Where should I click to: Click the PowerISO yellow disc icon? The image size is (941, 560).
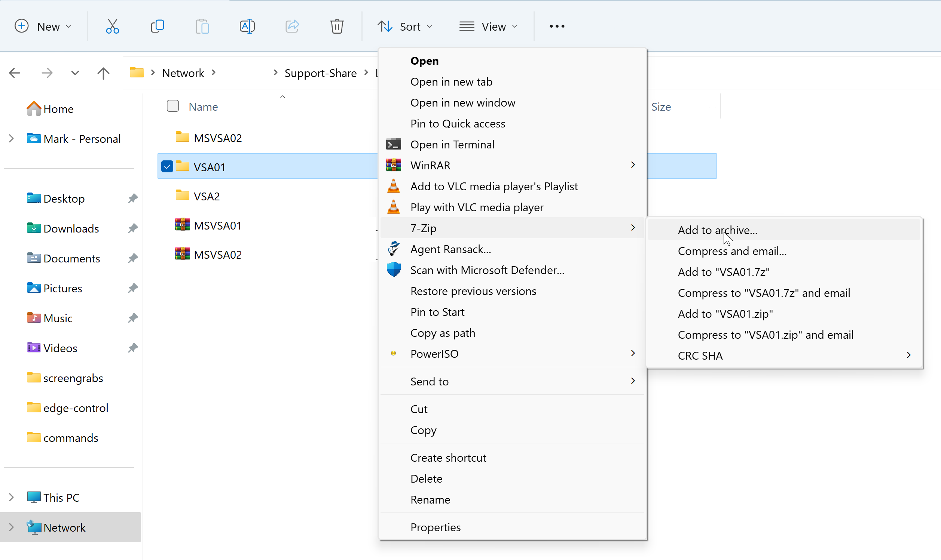click(393, 354)
